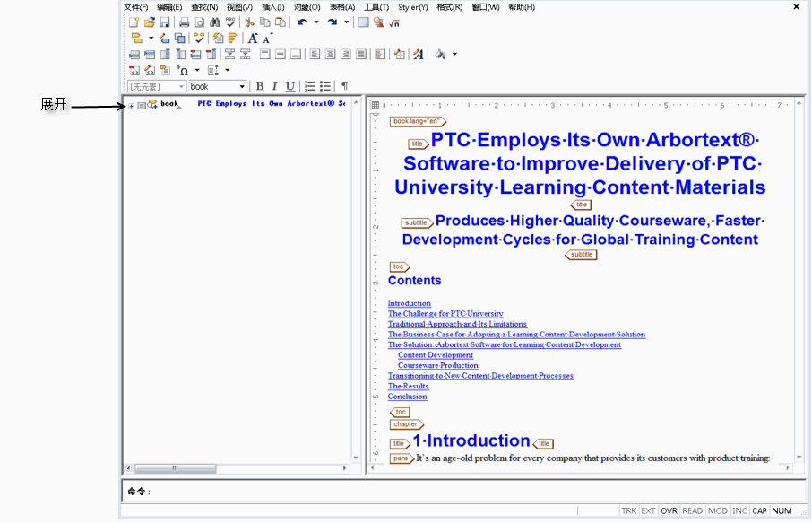Click the Print icon
Image resolution: width=812 pixels, height=523 pixels.
point(184,22)
